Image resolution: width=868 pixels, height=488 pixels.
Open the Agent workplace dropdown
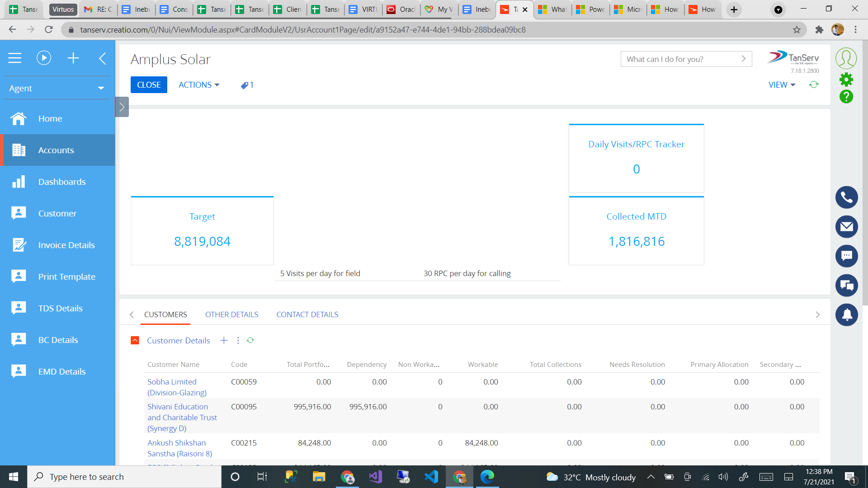[57, 88]
